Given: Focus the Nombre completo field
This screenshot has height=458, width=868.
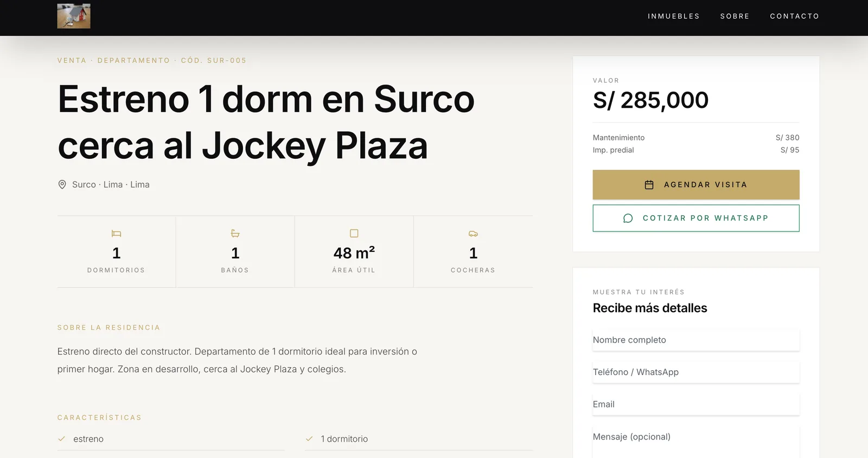Looking at the screenshot, I should pos(696,340).
